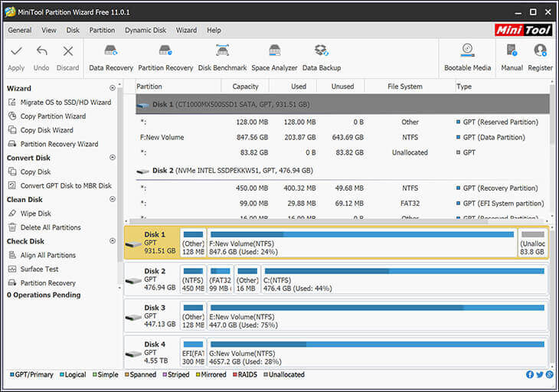Select Disk 1 header row in list
This screenshot has height=392, width=559.
tap(342, 104)
